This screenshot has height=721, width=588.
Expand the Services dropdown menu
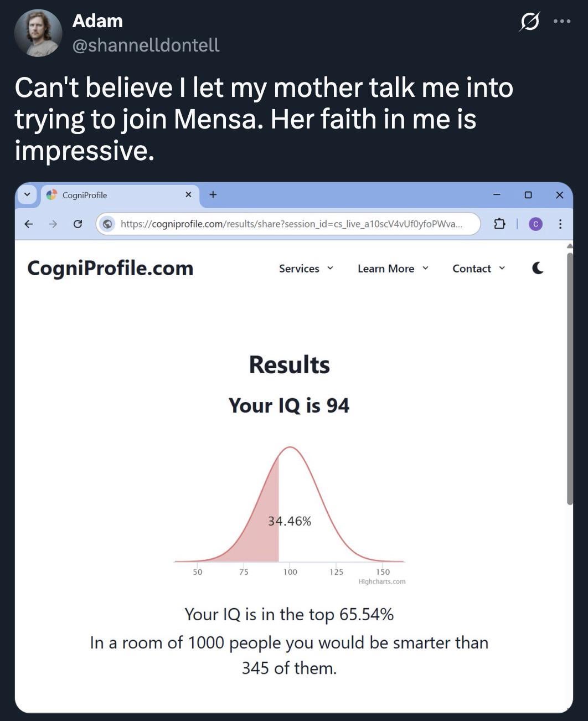306,269
